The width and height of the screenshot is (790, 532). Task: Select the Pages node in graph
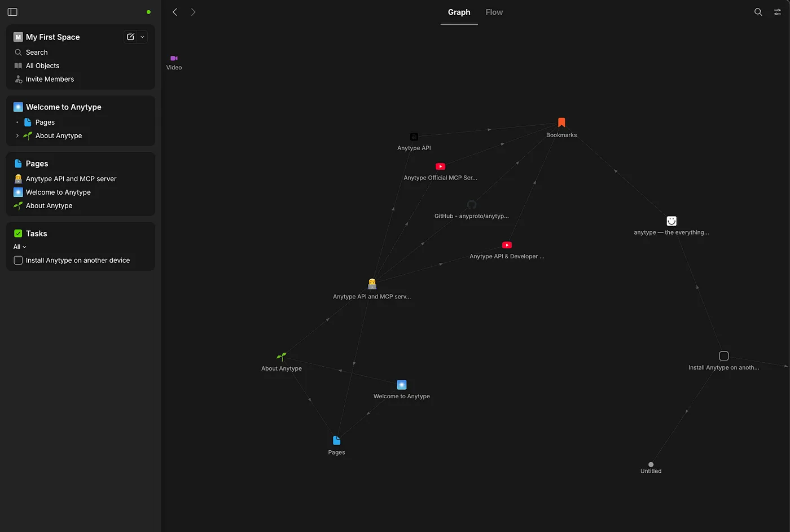[336, 440]
